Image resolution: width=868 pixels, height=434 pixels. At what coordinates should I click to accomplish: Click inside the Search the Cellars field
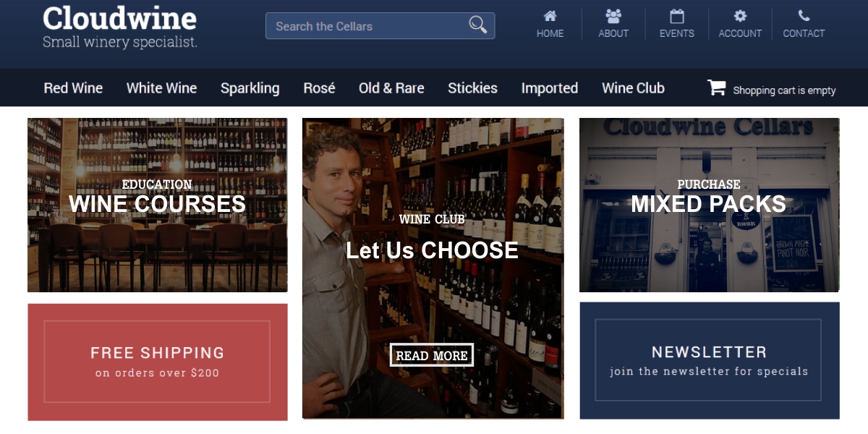[x=369, y=25]
